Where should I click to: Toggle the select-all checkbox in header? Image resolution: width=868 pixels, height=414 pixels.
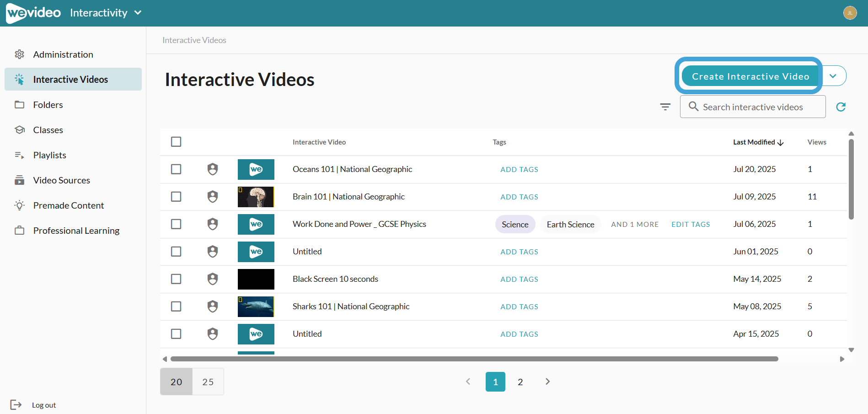(176, 142)
